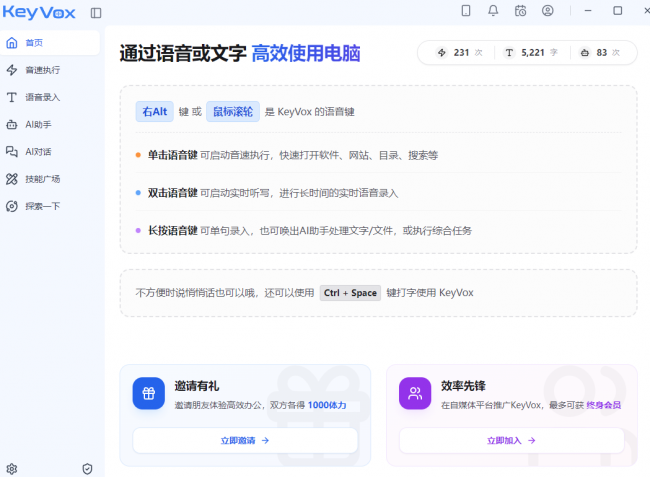Screen dimensions: 650x477
Task: Collapse the sidebar using the panel icon
Action: click(x=96, y=13)
